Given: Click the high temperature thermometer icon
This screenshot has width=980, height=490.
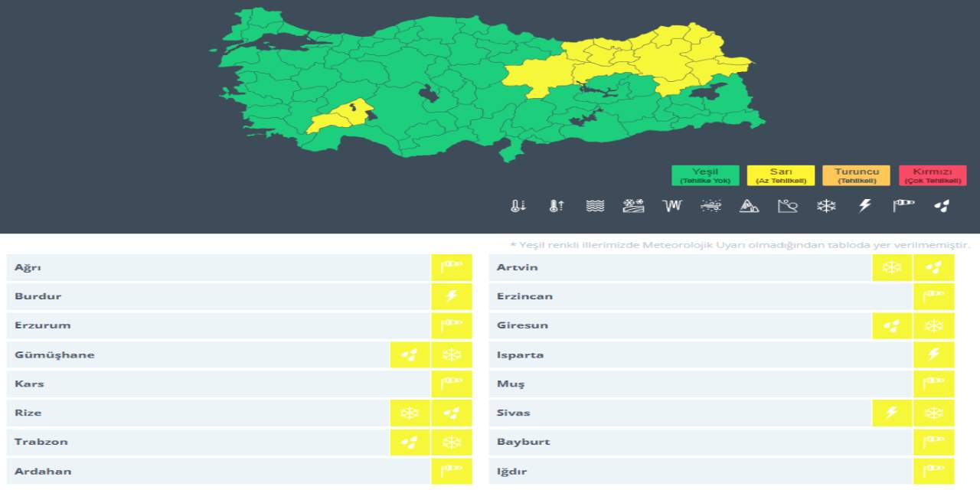Looking at the screenshot, I should tap(557, 205).
